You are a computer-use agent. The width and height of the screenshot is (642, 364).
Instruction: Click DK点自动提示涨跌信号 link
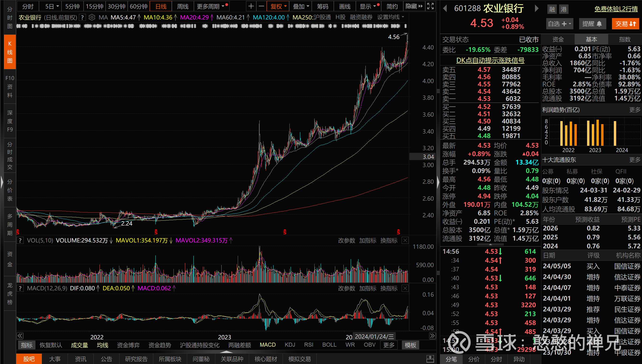pyautogui.click(x=490, y=60)
